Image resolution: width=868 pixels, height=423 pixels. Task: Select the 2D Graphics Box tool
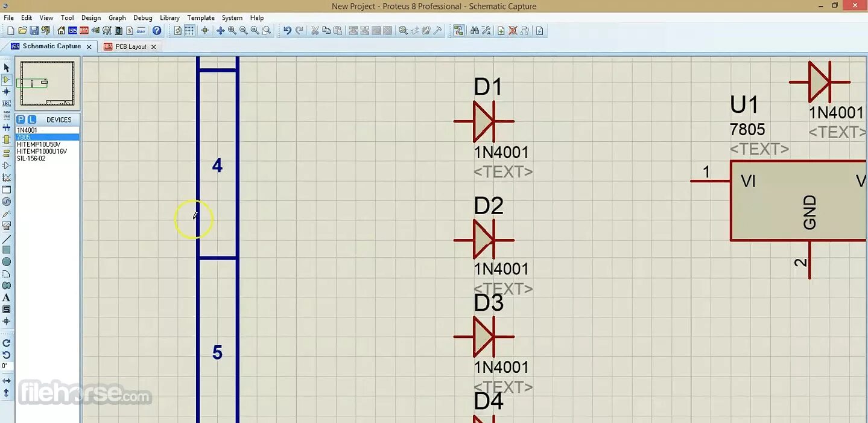point(7,249)
